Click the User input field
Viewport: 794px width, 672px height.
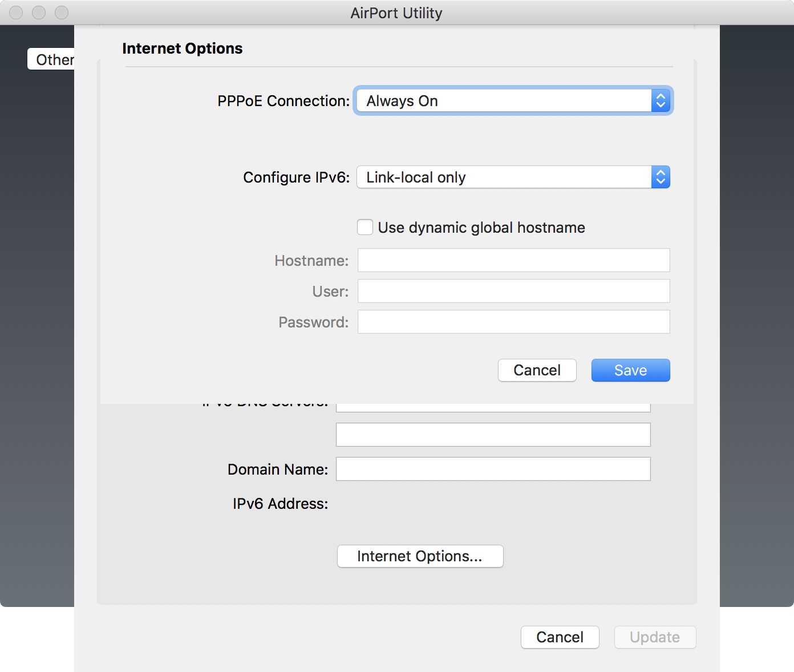point(514,291)
